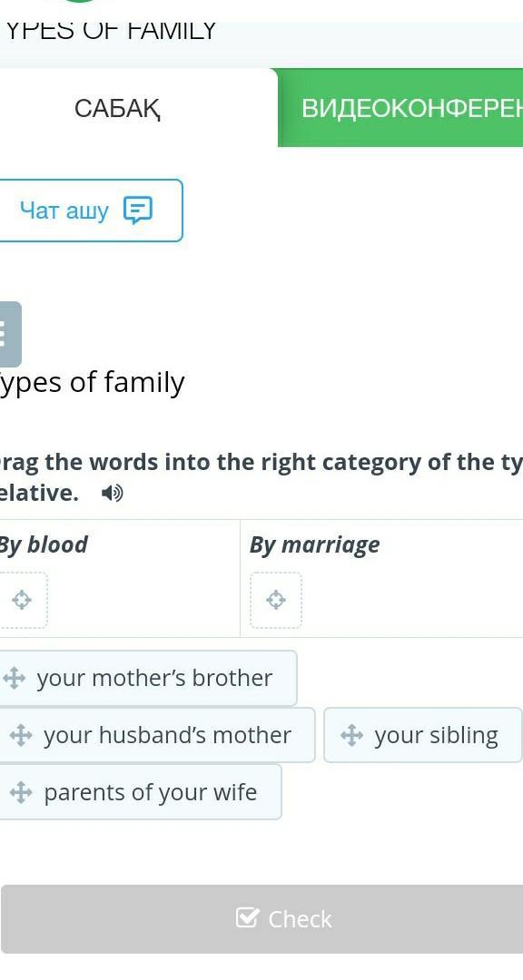Click move handle on 'your mother's brother'
Screen dimensions: 523x980
point(14,678)
